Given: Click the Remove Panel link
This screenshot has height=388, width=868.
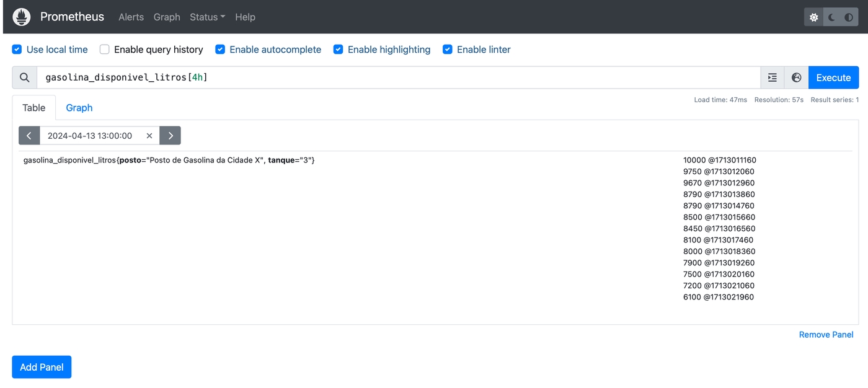Looking at the screenshot, I should click(826, 335).
